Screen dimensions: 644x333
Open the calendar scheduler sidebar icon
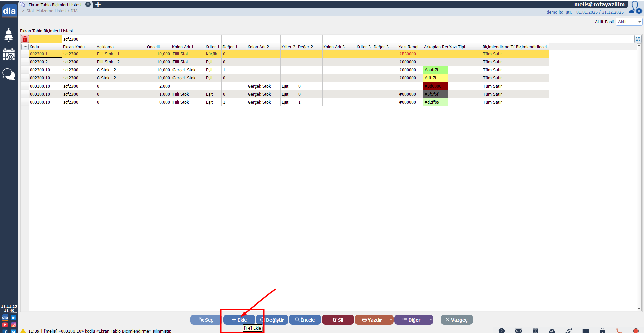tap(9, 54)
